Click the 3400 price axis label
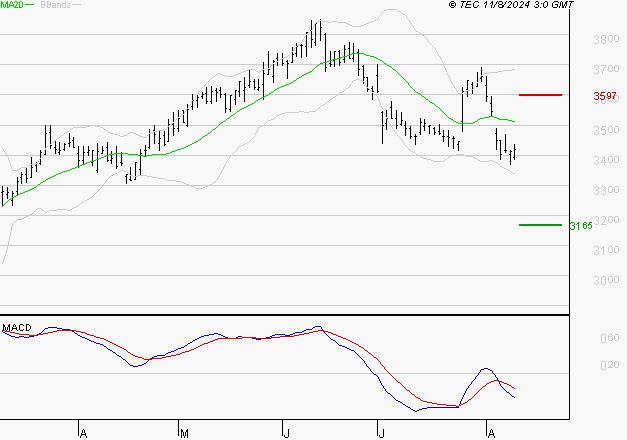This screenshot has height=440, width=627. click(x=606, y=160)
